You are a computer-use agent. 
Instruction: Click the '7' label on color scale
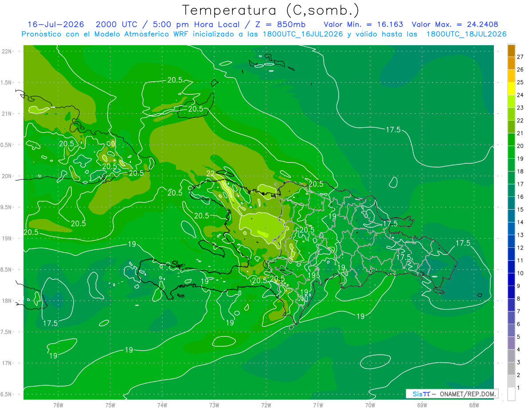(x=519, y=312)
